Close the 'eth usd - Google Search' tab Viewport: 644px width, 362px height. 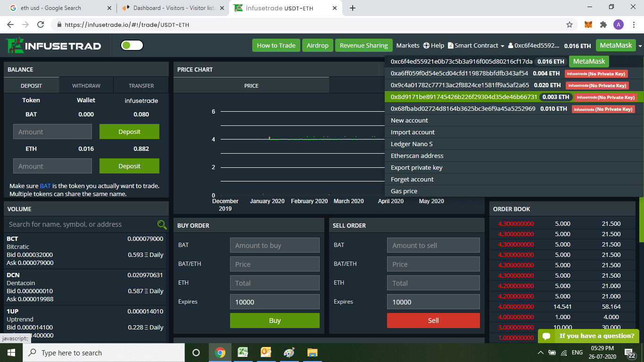click(109, 8)
